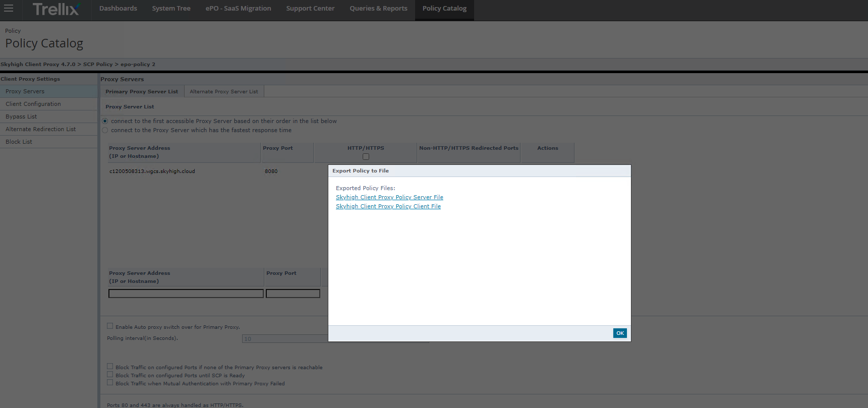Choose fastest response time proxy option
Image resolution: width=868 pixels, height=408 pixels.
(105, 130)
